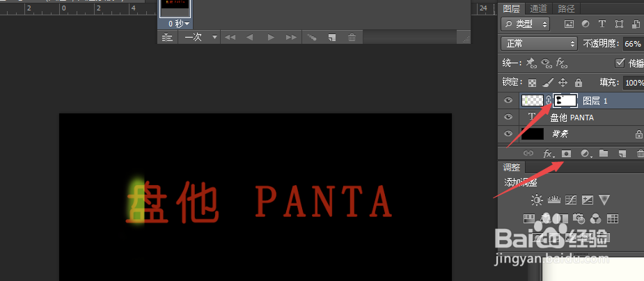Delete layer trash icon in layers panel
Image resolution: width=644 pixels, height=281 pixels.
[x=640, y=154]
